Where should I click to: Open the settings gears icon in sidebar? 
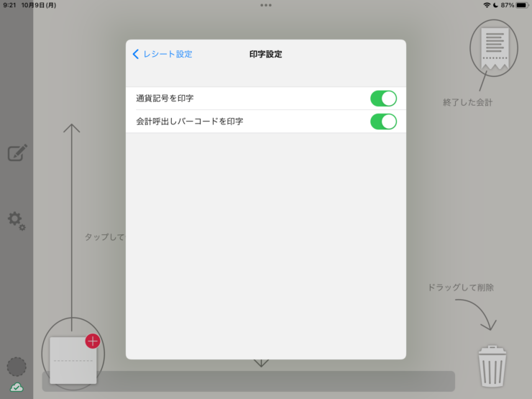(x=17, y=221)
